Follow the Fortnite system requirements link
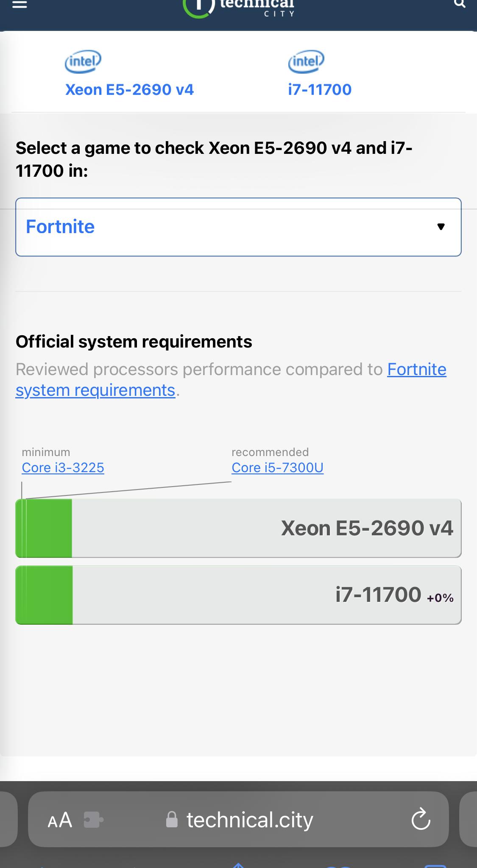This screenshot has width=477, height=868. coord(231,379)
